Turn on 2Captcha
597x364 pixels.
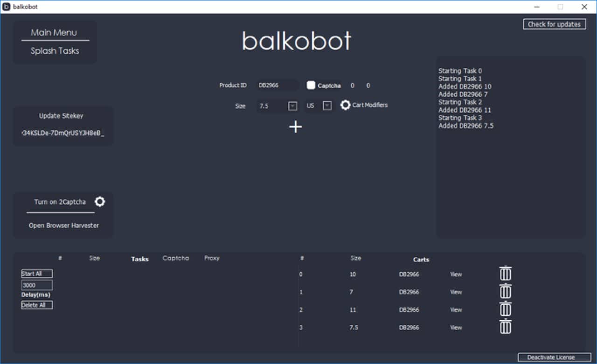[x=60, y=202]
